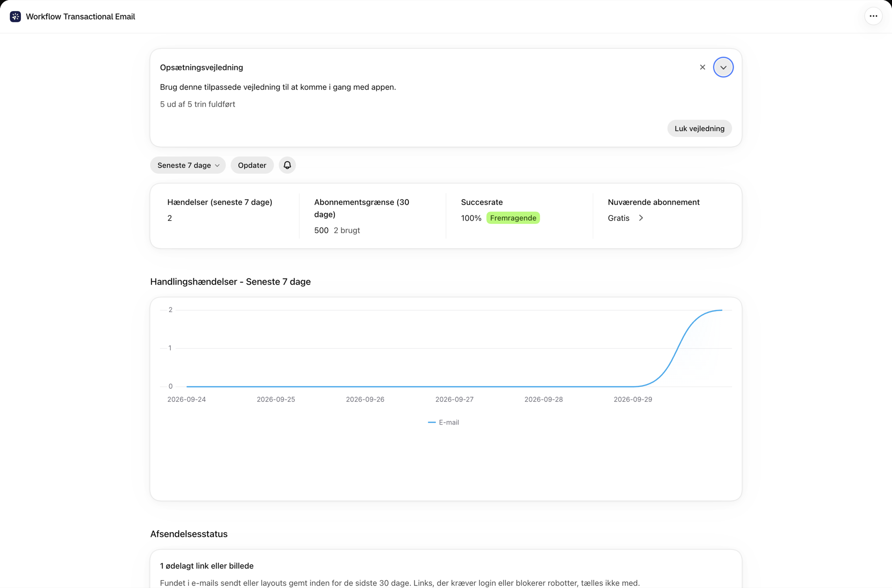Open notifications via the bell icon

[287, 165]
